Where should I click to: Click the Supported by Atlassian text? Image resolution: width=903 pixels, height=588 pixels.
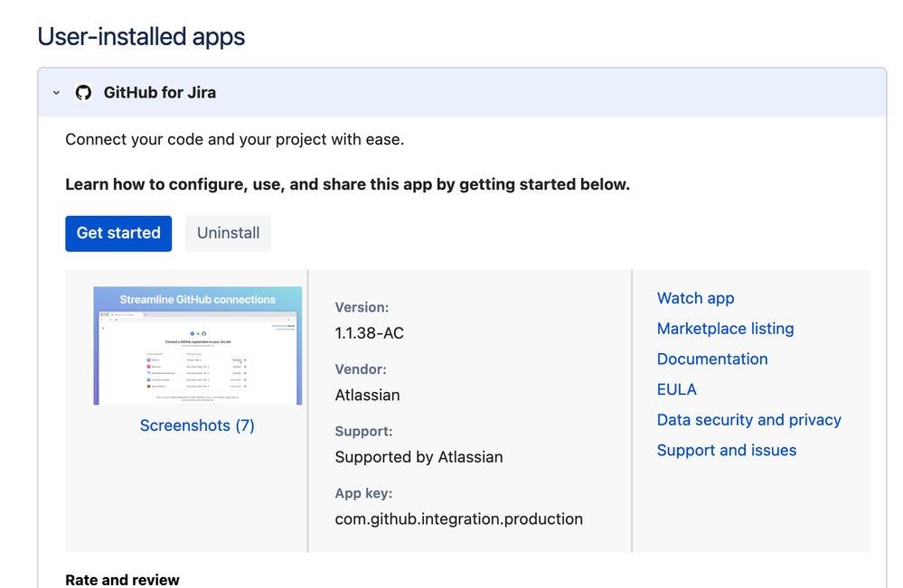click(x=419, y=457)
